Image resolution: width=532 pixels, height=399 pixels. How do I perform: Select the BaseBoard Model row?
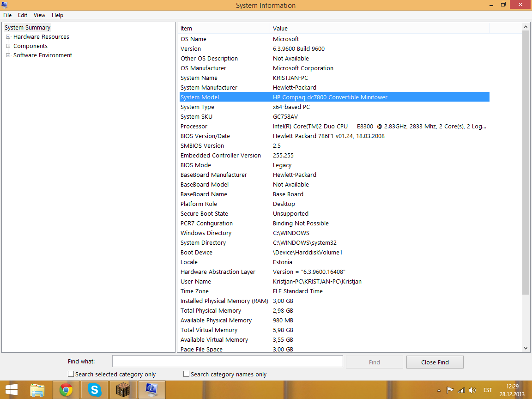[x=334, y=184]
